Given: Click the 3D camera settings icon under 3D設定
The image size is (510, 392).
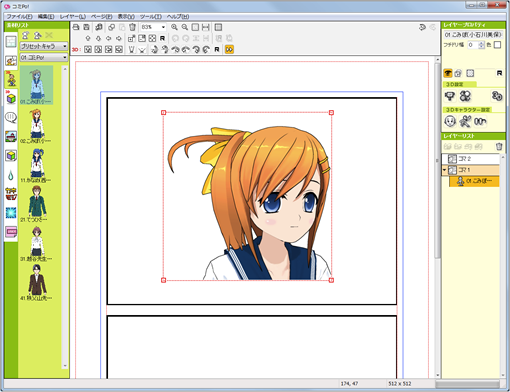Looking at the screenshot, I should tap(450, 96).
